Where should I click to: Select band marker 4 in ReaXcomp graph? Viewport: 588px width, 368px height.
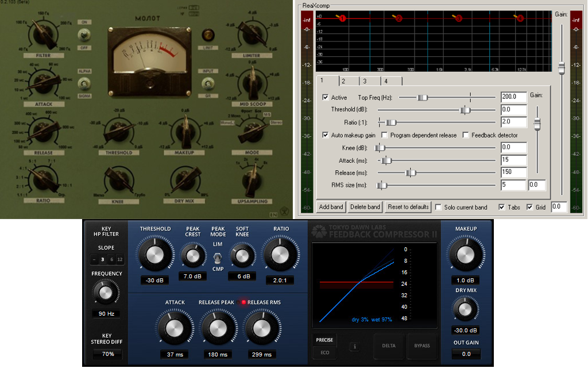pos(520,18)
